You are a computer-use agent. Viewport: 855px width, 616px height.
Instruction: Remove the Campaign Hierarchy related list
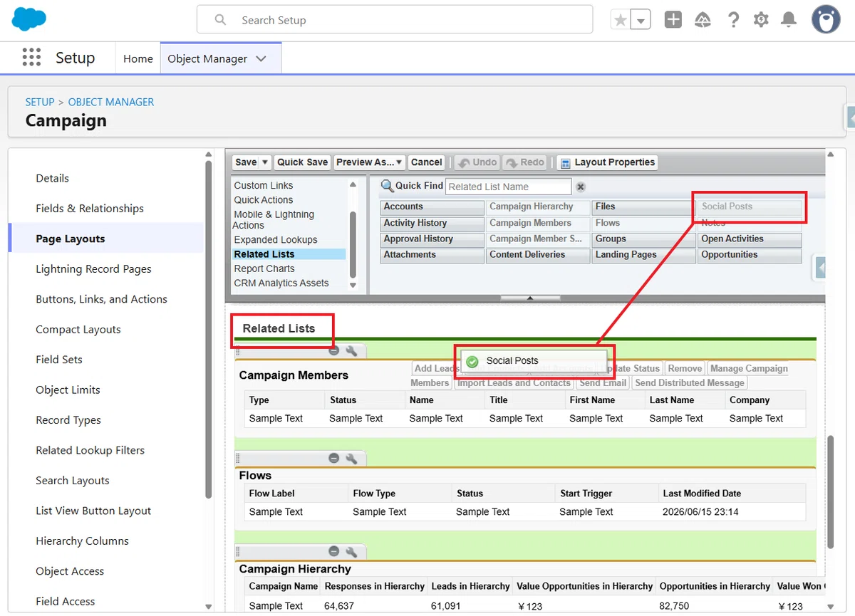(333, 551)
